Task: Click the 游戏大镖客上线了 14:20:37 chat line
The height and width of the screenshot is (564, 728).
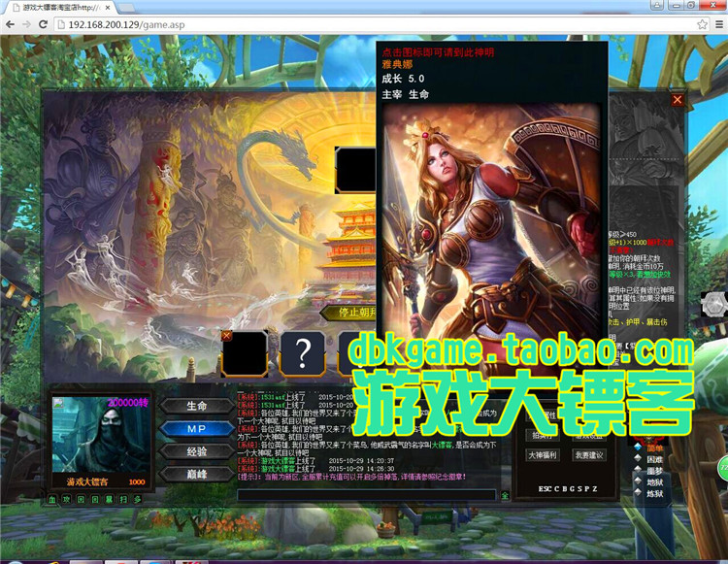Action: pyautogui.click(x=315, y=461)
